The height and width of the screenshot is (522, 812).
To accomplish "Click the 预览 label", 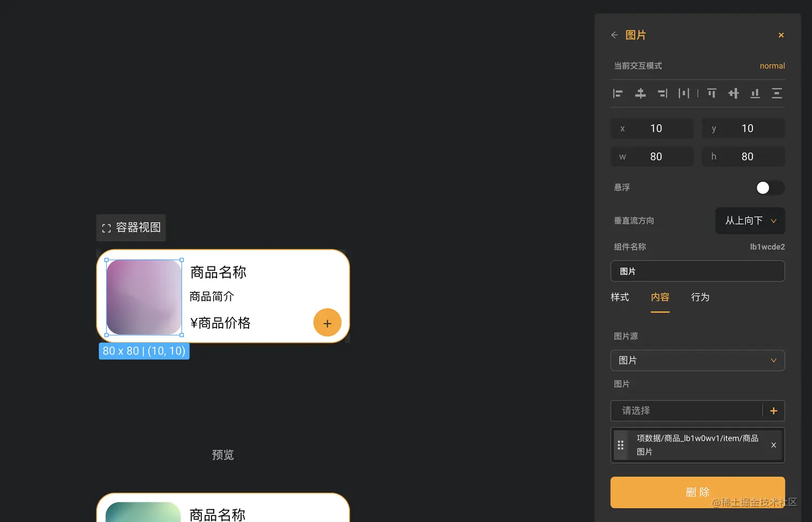I will coord(223,455).
